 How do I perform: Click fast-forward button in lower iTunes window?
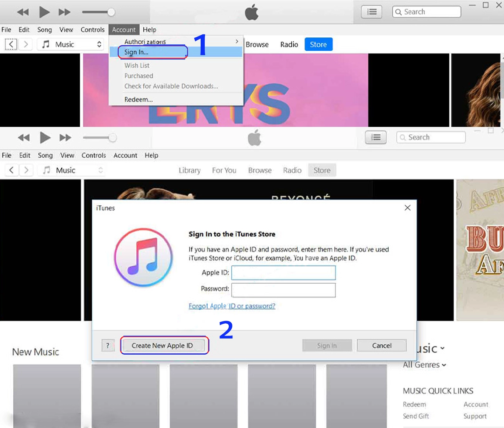point(65,138)
